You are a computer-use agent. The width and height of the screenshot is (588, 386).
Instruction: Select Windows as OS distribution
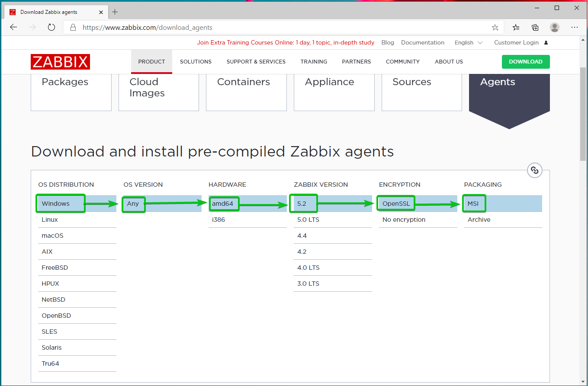coord(77,204)
